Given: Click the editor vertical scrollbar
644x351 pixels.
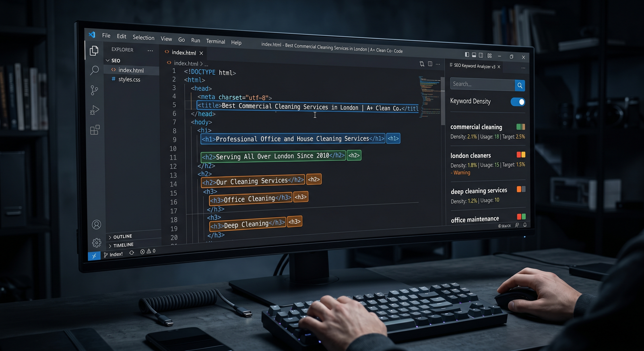Looking at the screenshot, I should (443, 101).
